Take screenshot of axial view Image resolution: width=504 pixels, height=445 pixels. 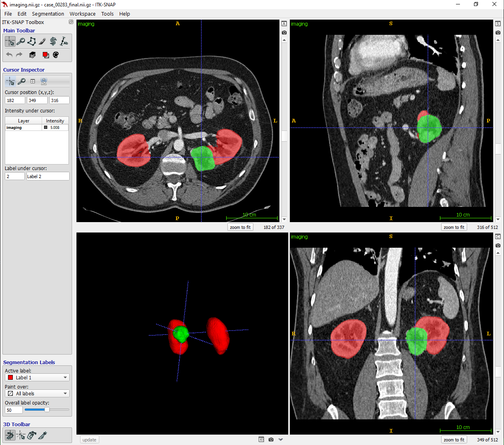pos(284,32)
